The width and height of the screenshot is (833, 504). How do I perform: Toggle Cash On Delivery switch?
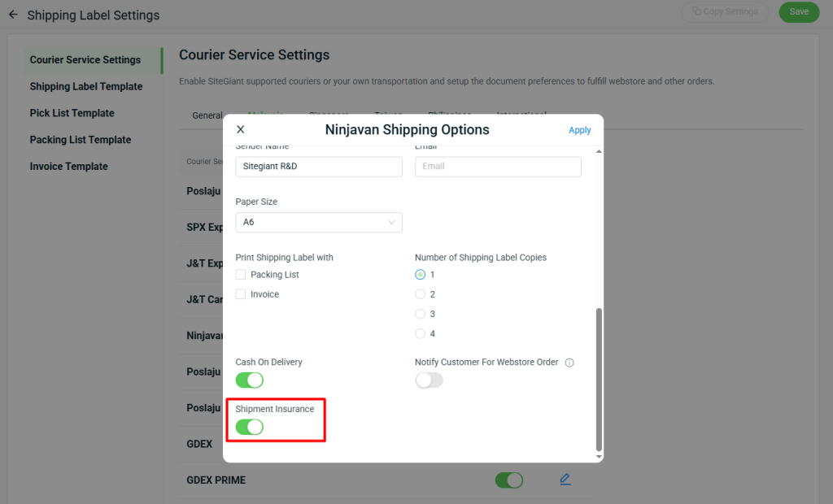(x=250, y=380)
